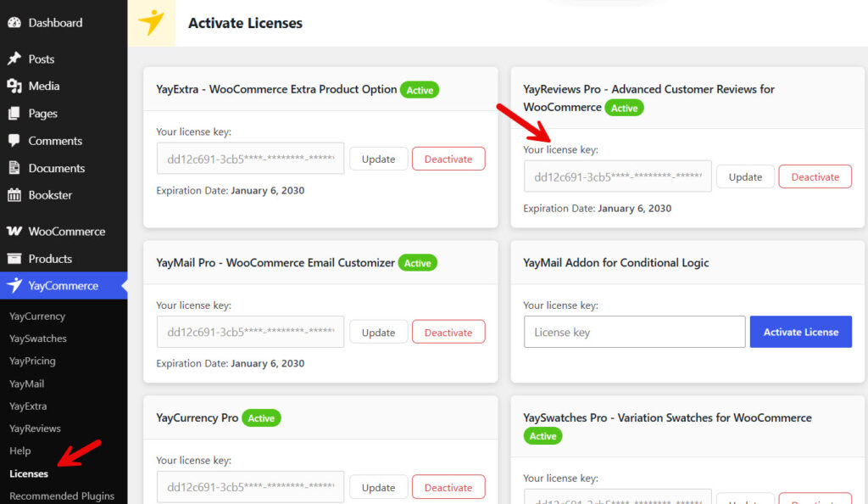Click the Documents file icon
Screen dimensions: 868x504
click(x=14, y=168)
